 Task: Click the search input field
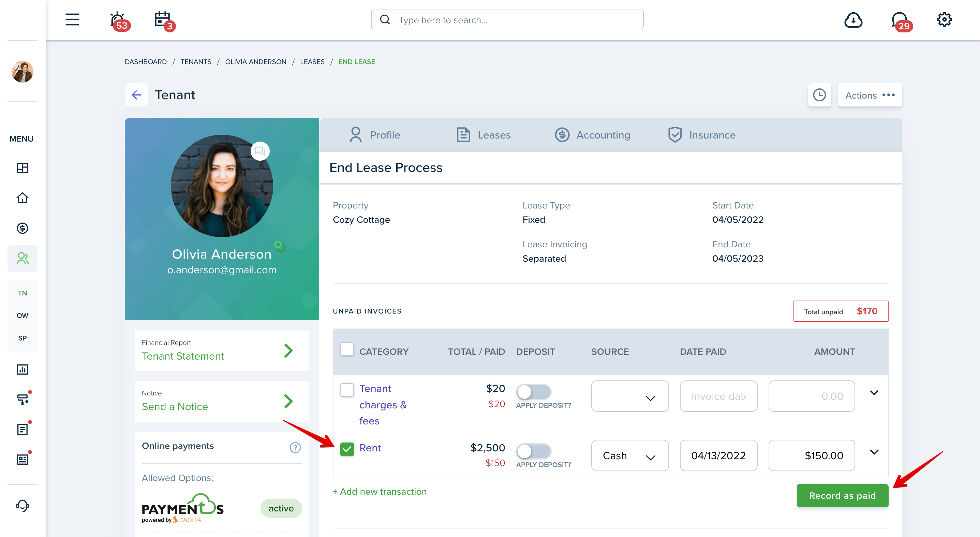pyautogui.click(x=507, y=20)
